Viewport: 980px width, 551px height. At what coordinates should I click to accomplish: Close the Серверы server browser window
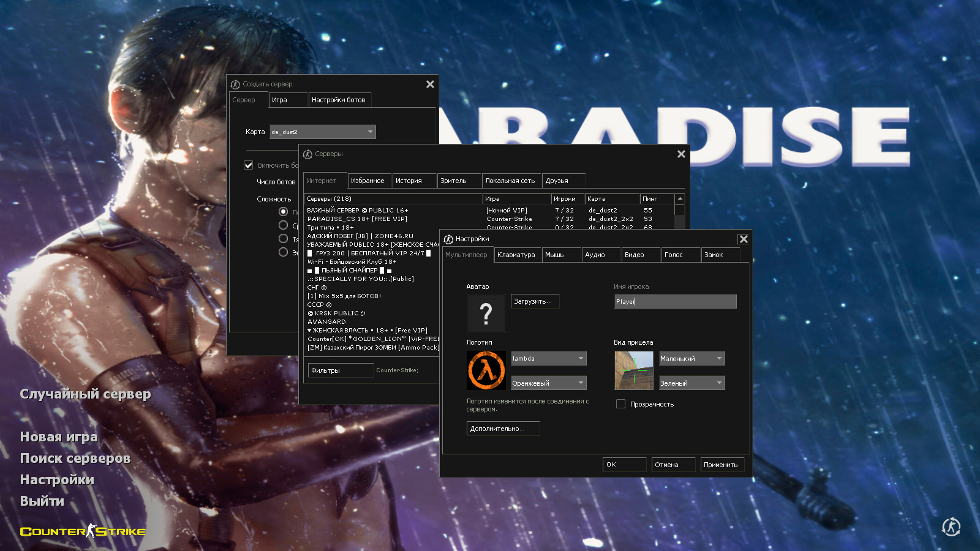681,154
